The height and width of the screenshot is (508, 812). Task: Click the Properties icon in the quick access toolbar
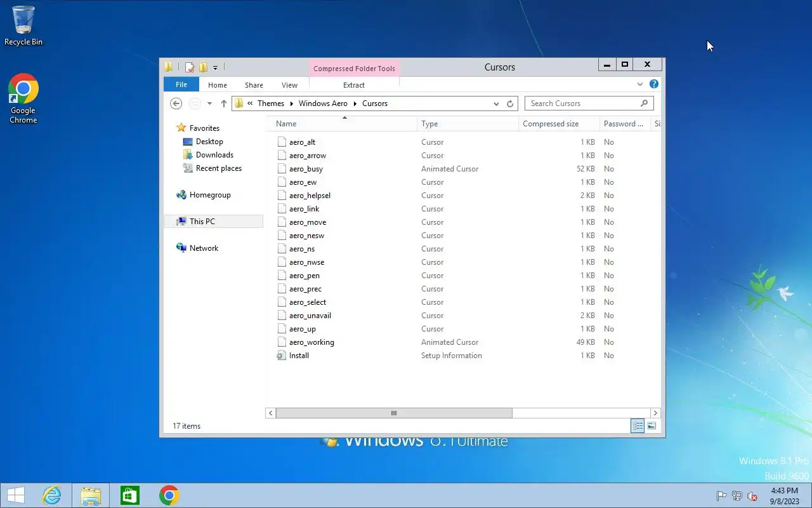[189, 67]
